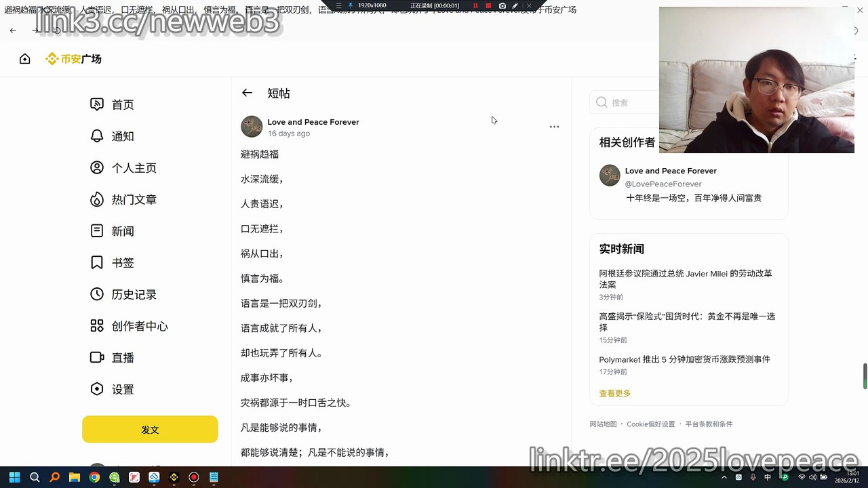The height and width of the screenshot is (488, 868).
Task: Open the Binance app on the taskbar
Action: [x=174, y=477]
